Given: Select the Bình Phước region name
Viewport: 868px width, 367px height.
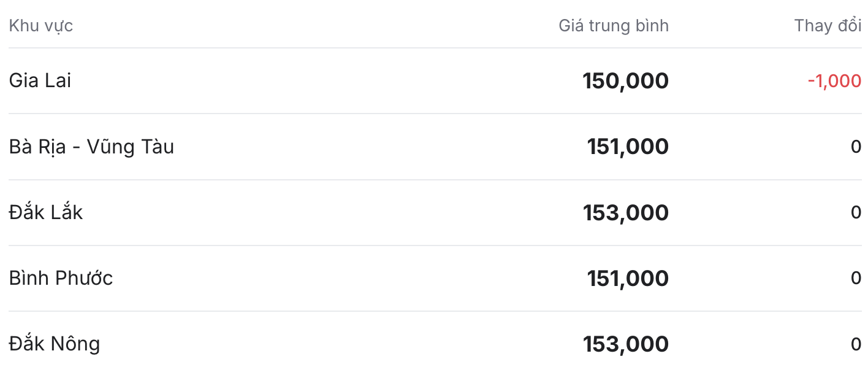Looking at the screenshot, I should [61, 278].
